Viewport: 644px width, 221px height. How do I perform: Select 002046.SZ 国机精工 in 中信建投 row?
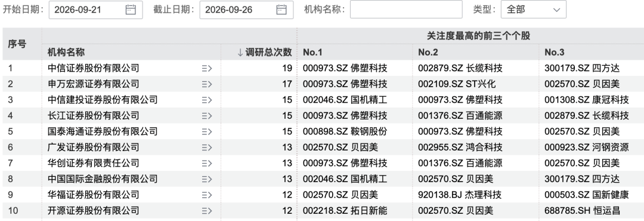click(x=345, y=100)
